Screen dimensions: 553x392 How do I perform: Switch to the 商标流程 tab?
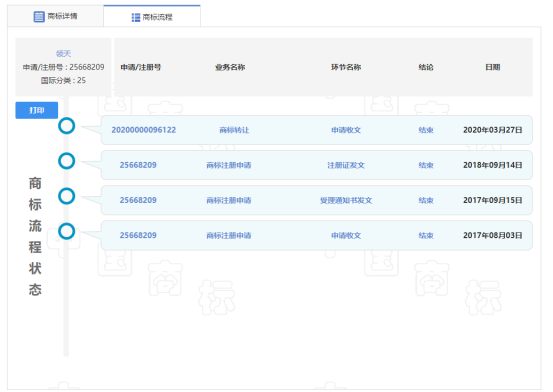coord(152,17)
